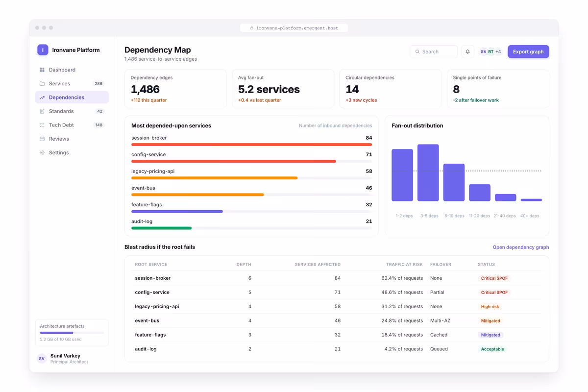Navigate to Tech Debt

(x=72, y=125)
